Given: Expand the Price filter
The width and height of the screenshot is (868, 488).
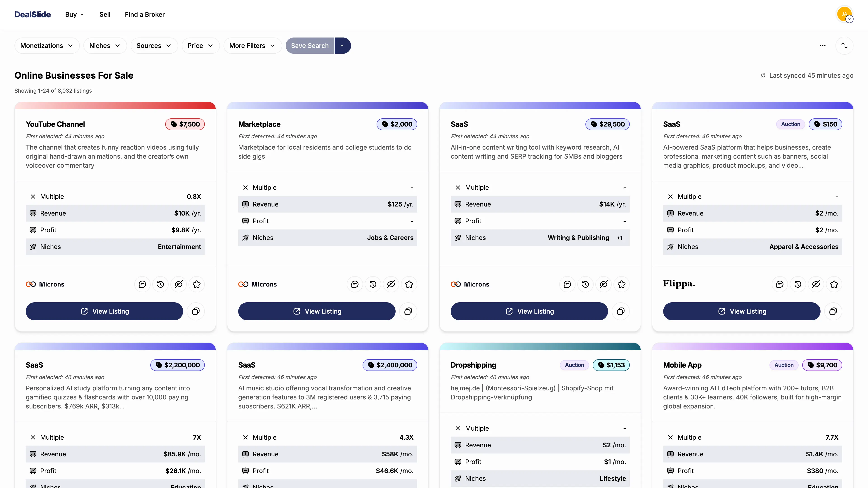Looking at the screenshot, I should [200, 45].
